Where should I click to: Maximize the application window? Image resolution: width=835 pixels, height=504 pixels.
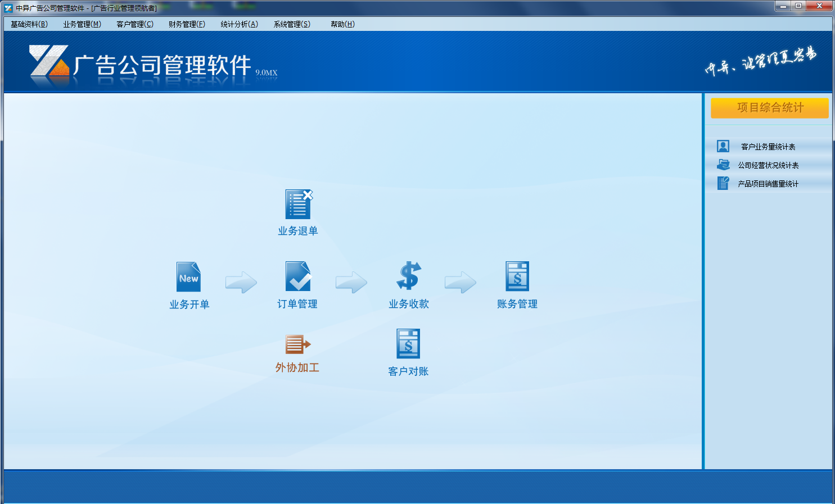click(x=798, y=6)
